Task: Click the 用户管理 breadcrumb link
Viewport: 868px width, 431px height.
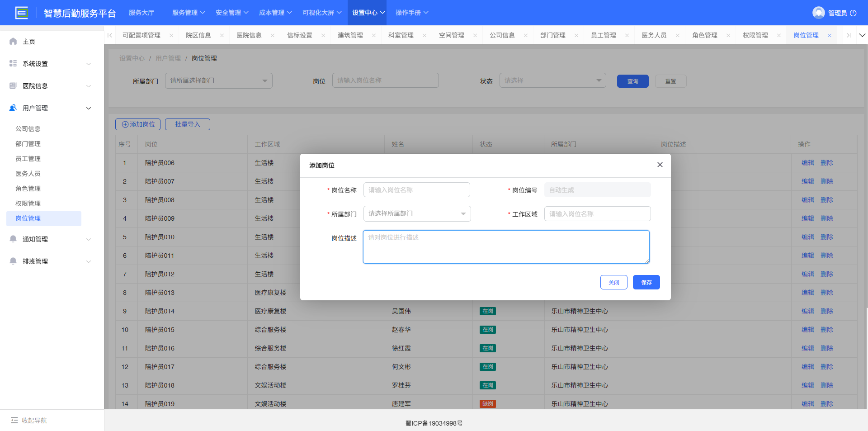Action: pyautogui.click(x=168, y=58)
